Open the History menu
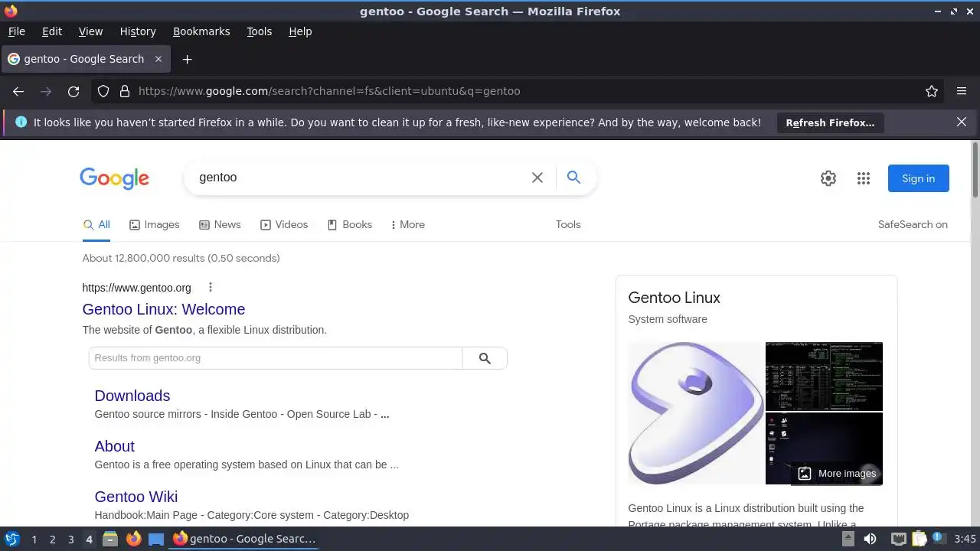Screen dimensions: 980x551 pyautogui.click(x=138, y=31)
